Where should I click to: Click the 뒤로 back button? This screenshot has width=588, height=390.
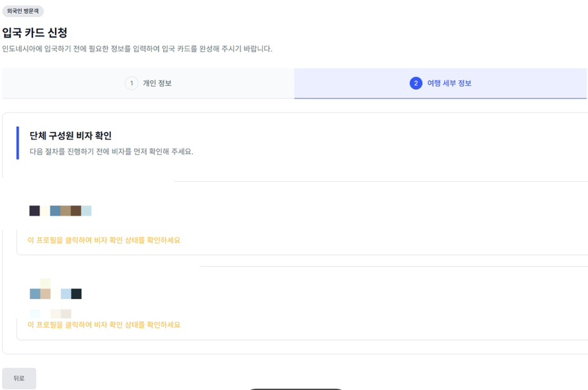(19, 378)
